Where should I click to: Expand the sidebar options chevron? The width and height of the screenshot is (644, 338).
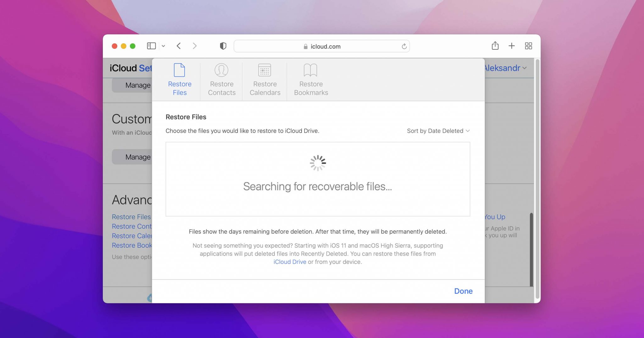click(163, 46)
